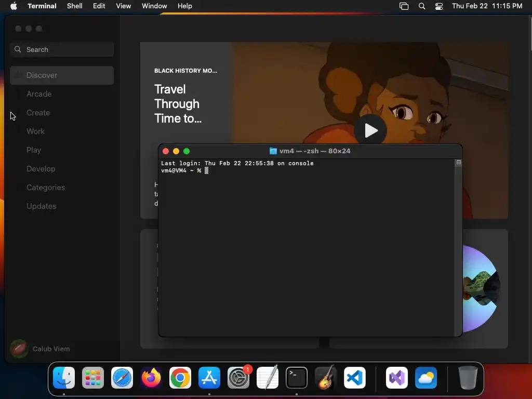This screenshot has width=532, height=399.
Task: Click the Terminal window title text
Action: pyautogui.click(x=315, y=151)
